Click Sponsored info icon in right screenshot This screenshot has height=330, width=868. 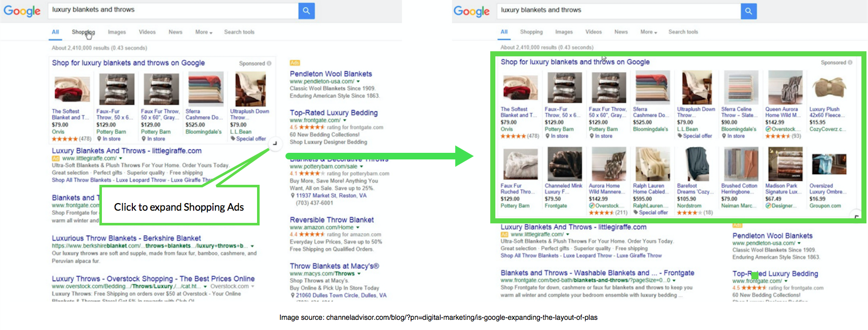coord(850,62)
